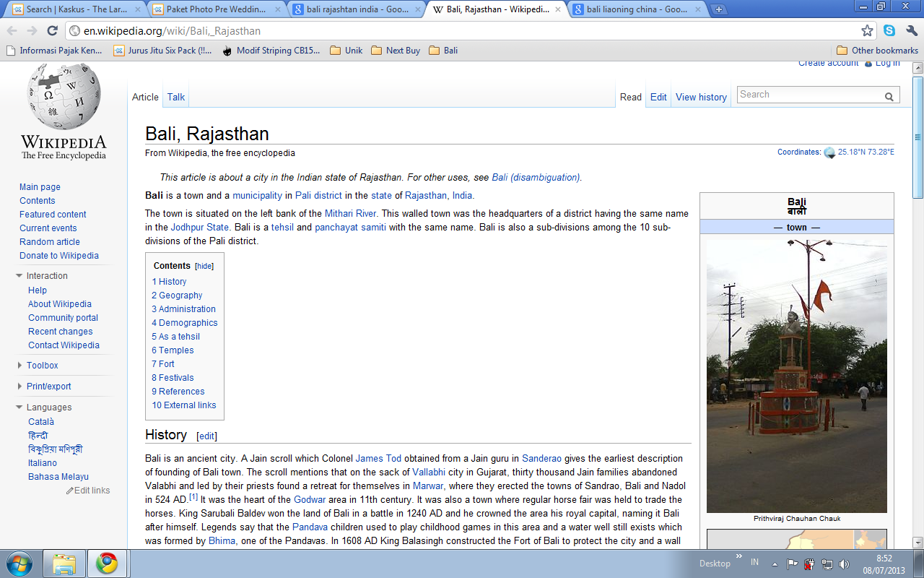Viewport: 924px width, 578px height.
Task: Click the search magnifier icon in Wikipedia
Action: tap(889, 95)
